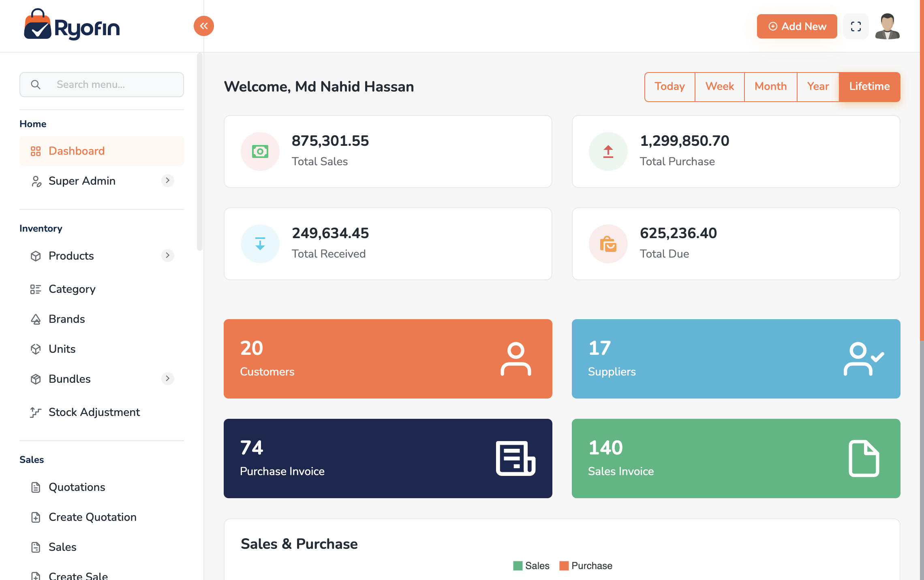Click the Quotations document icon
This screenshot has width=924, height=580.
point(36,487)
